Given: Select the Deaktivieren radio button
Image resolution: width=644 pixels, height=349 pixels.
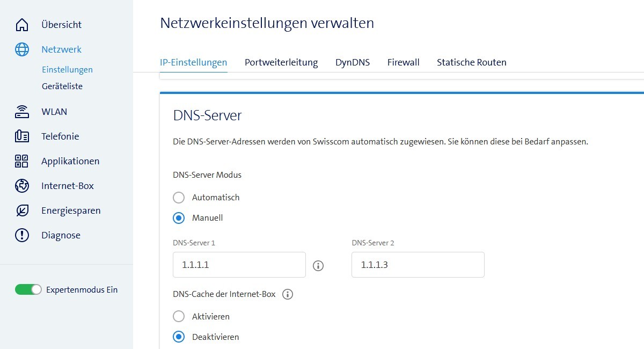Looking at the screenshot, I should 179,337.
